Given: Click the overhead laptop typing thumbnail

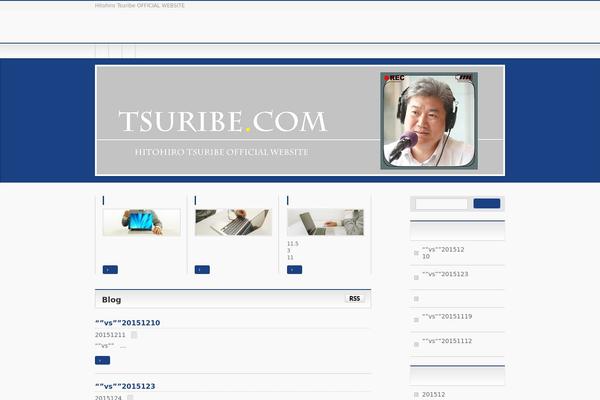Looking at the screenshot, I should point(233,222).
